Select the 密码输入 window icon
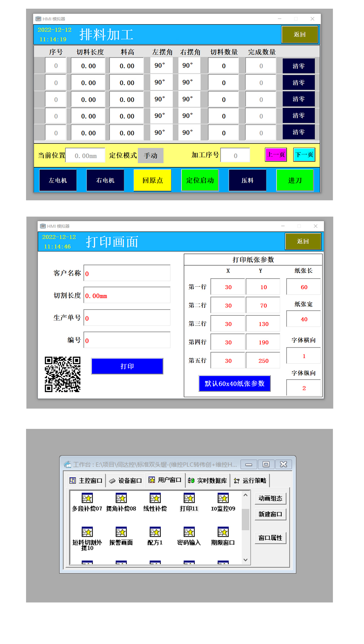 (x=189, y=532)
